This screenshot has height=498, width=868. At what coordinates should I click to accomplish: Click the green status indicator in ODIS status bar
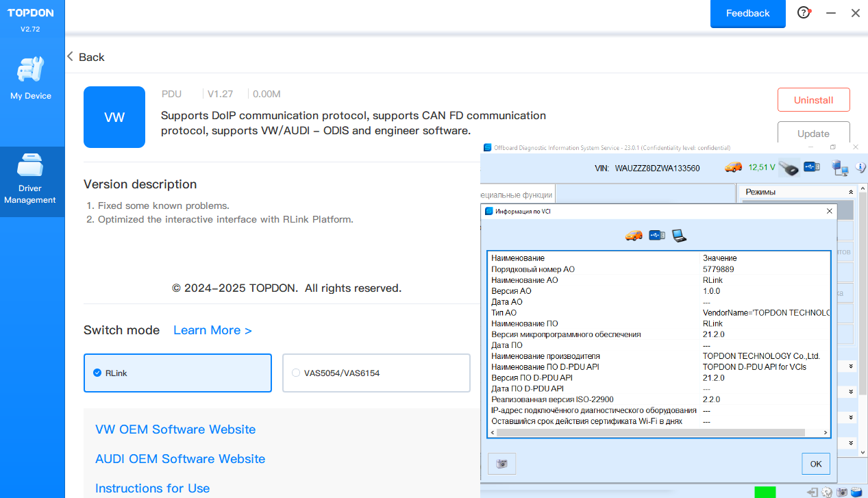(x=765, y=492)
